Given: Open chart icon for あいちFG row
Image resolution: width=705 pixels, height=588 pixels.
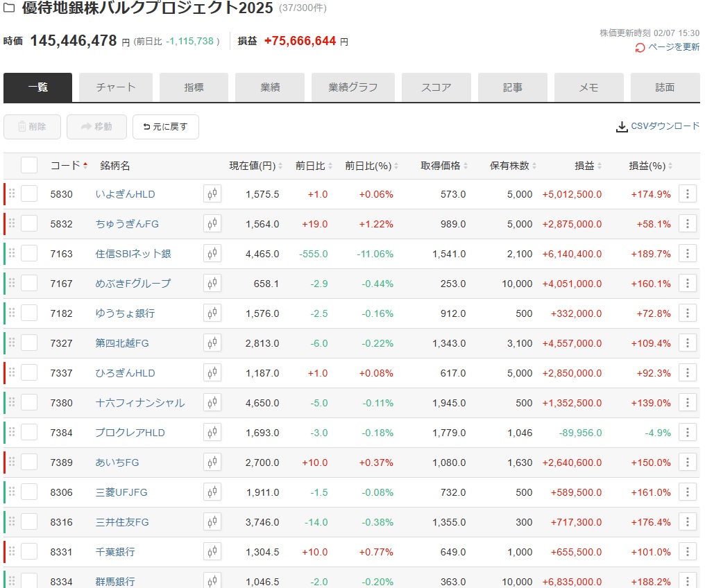Looking at the screenshot, I should pos(212,462).
